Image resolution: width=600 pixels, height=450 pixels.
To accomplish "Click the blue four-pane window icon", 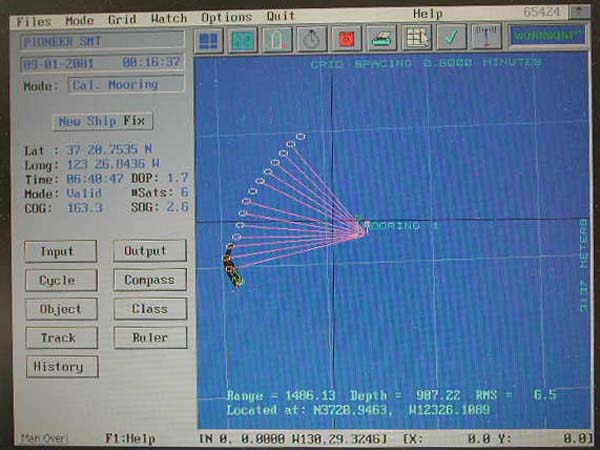I will pos(209,39).
